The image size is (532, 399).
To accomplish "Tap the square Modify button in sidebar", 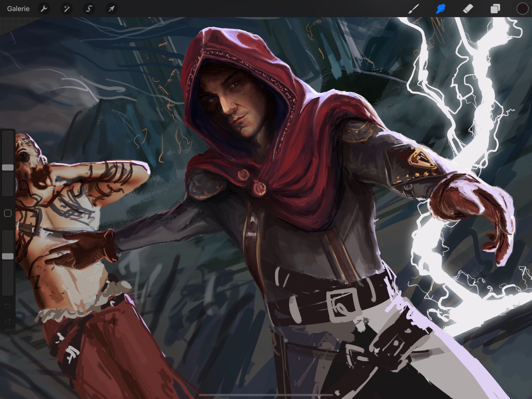I will 8,213.
